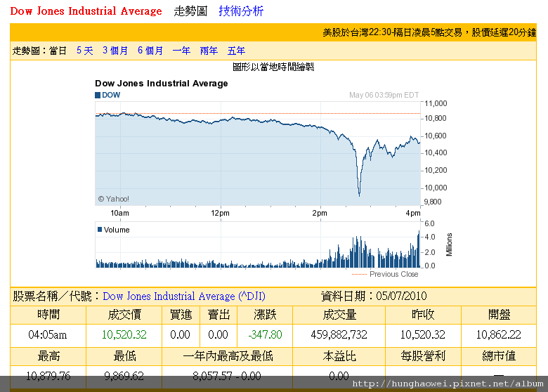This screenshot has width=548, height=392.
Task: Click the 資料日期:05/07/2010 text
Action: 374,296
